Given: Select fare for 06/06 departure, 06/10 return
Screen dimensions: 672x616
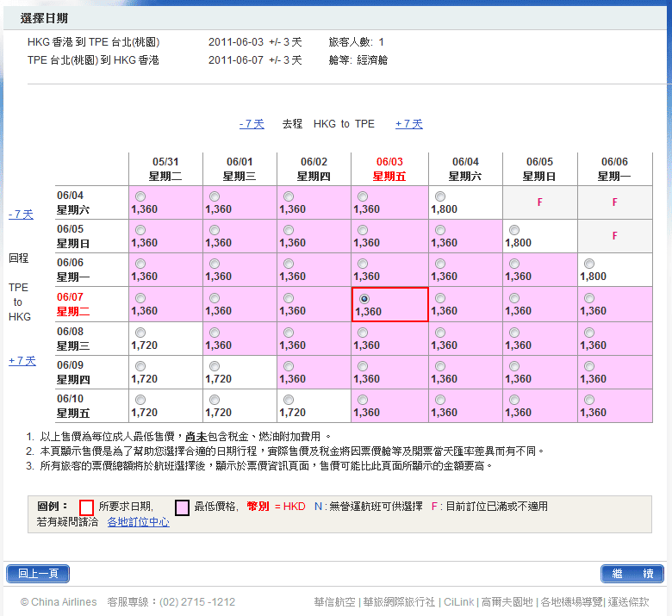Looking at the screenshot, I should pos(589,400).
